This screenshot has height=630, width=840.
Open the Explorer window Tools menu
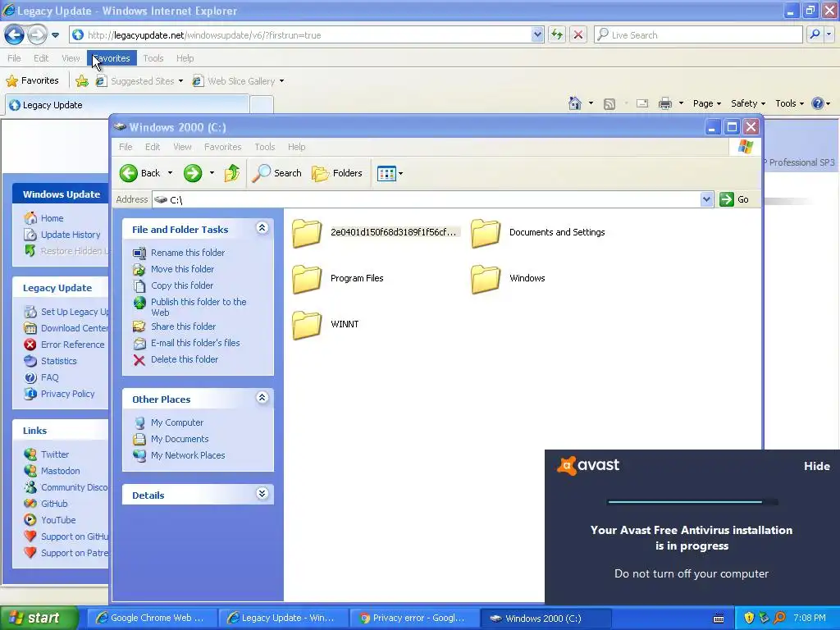pyautogui.click(x=265, y=147)
